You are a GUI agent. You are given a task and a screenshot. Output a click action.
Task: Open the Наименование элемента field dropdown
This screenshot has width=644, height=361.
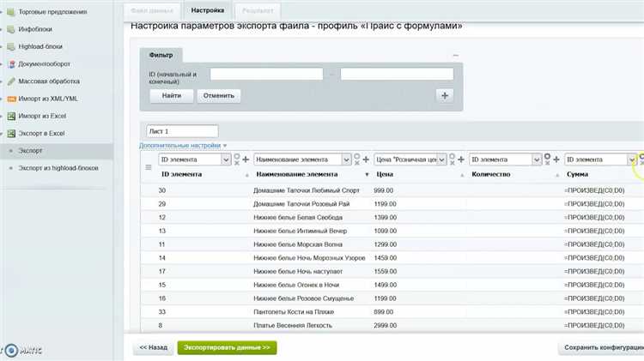point(302,159)
